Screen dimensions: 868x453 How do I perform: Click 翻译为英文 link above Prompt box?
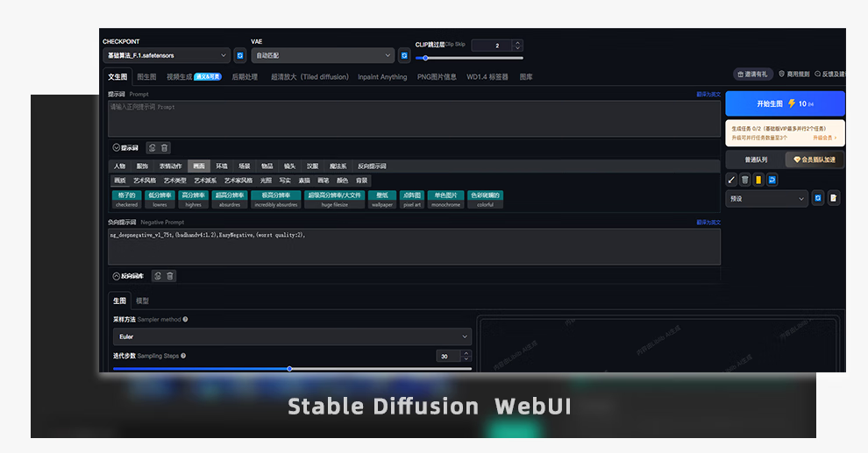coord(708,95)
